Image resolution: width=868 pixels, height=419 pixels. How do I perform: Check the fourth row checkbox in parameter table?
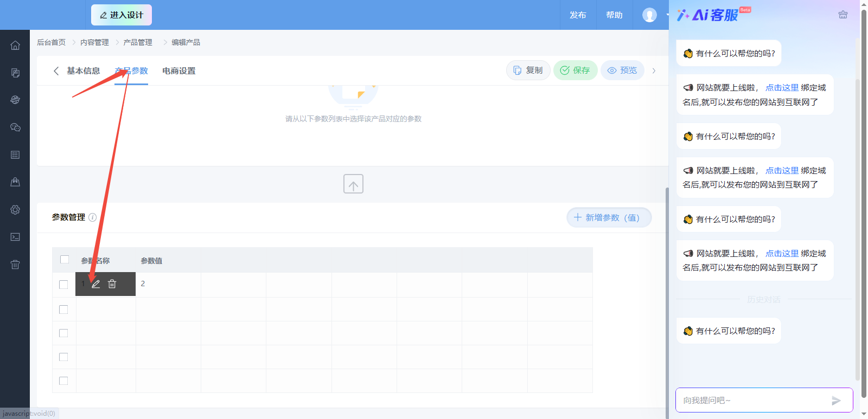pos(63,357)
